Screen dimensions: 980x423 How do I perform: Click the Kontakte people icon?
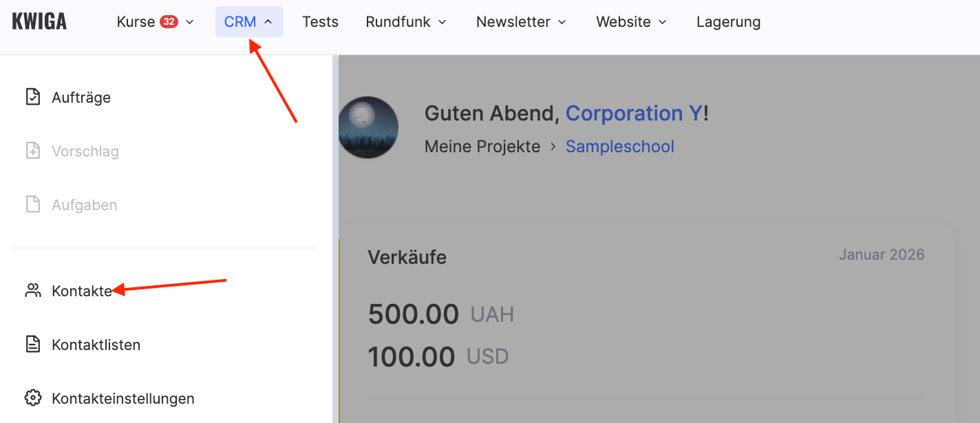(32, 291)
